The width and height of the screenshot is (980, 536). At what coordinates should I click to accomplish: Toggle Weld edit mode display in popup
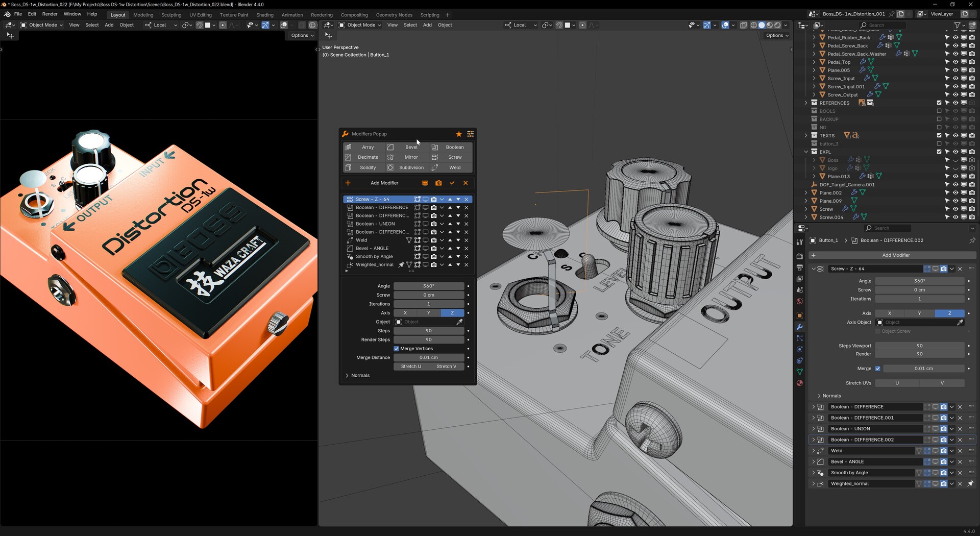click(417, 240)
